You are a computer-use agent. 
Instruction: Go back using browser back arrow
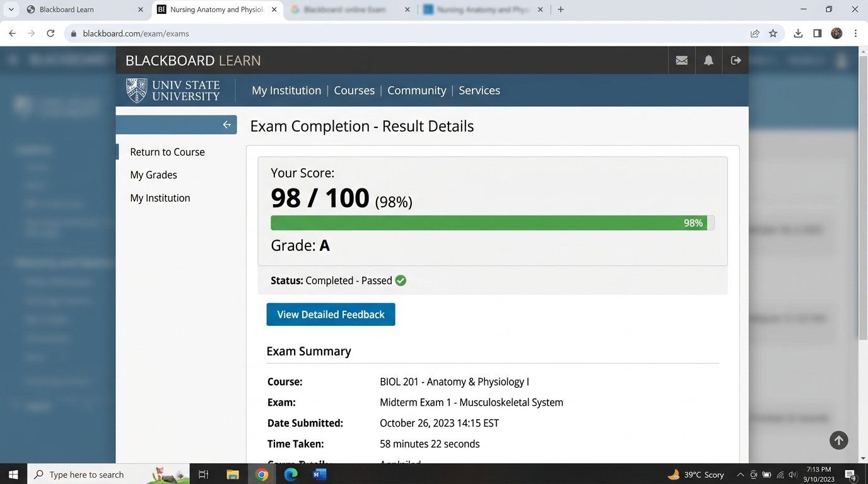tap(12, 33)
